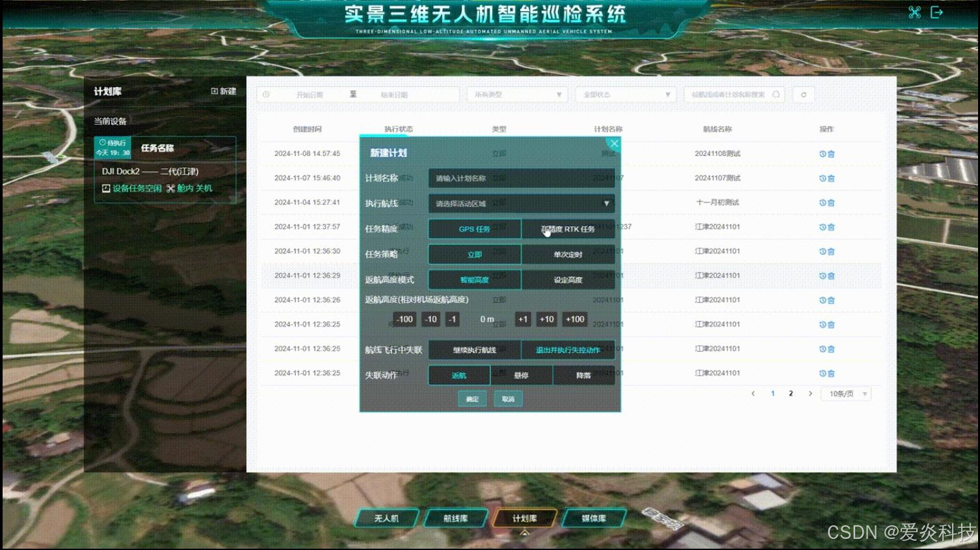Click the logout icon in the header
Screen dimensions: 980x550
(936, 12)
